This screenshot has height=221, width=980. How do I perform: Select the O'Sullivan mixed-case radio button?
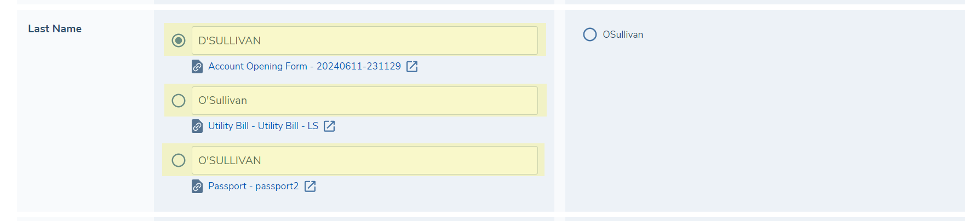tap(179, 101)
